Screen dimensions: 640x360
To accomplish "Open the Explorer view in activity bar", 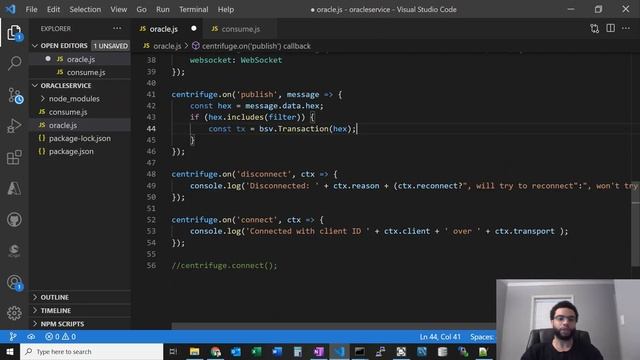I will (14, 33).
